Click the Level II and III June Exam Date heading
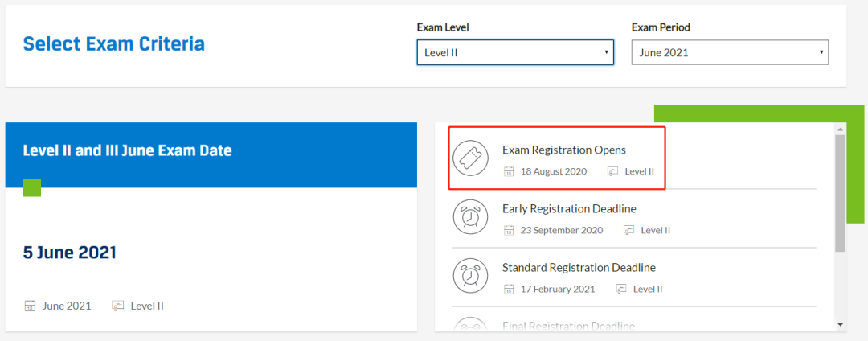 (x=127, y=150)
